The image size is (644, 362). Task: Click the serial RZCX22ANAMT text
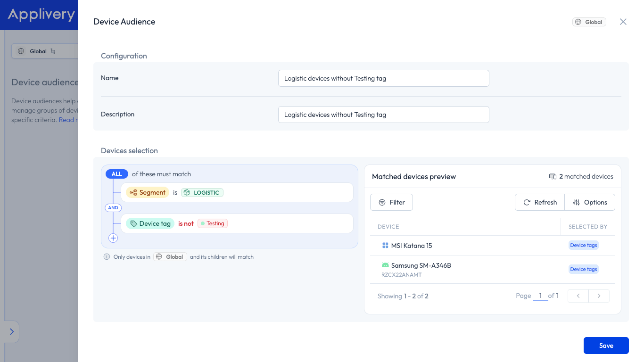point(402,275)
